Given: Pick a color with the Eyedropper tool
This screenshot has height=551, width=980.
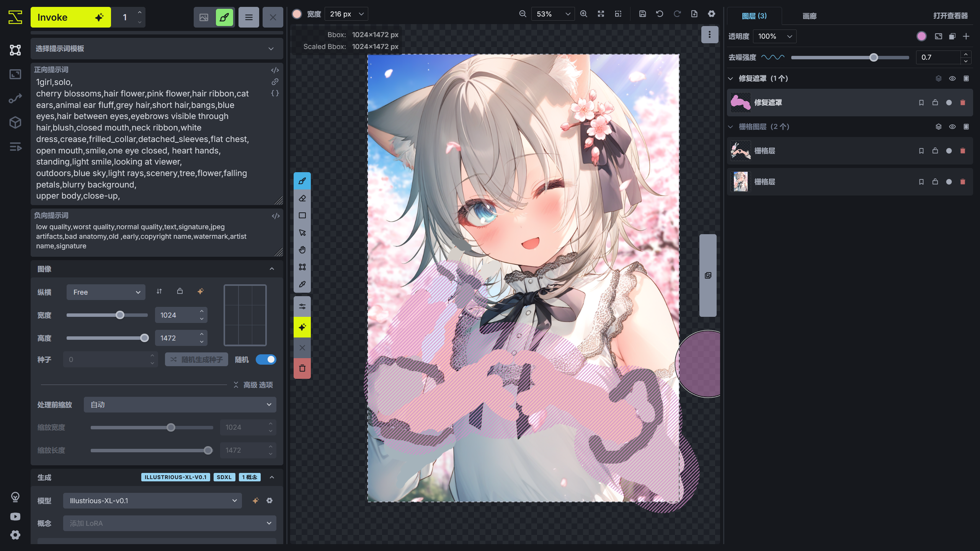Looking at the screenshot, I should coord(302,284).
